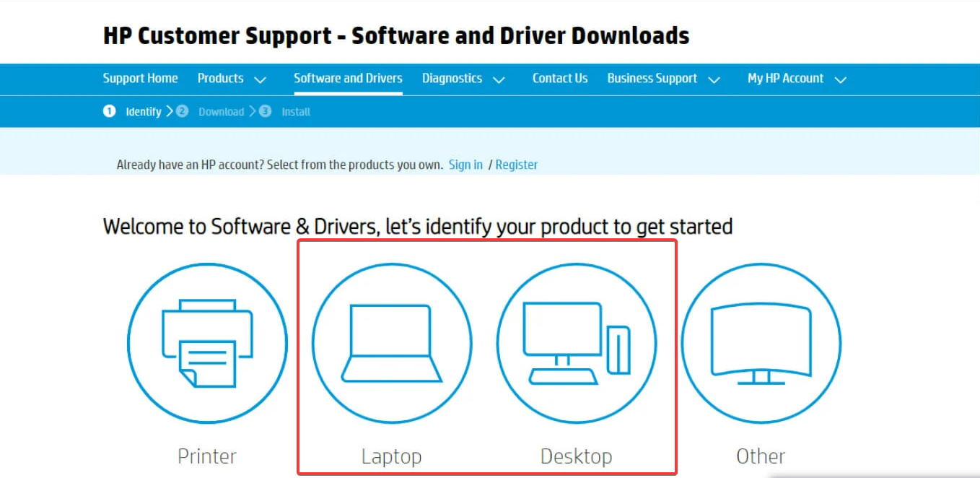Expand the My HP Account chevron
Image resolution: width=980 pixels, height=478 pixels.
(840, 79)
